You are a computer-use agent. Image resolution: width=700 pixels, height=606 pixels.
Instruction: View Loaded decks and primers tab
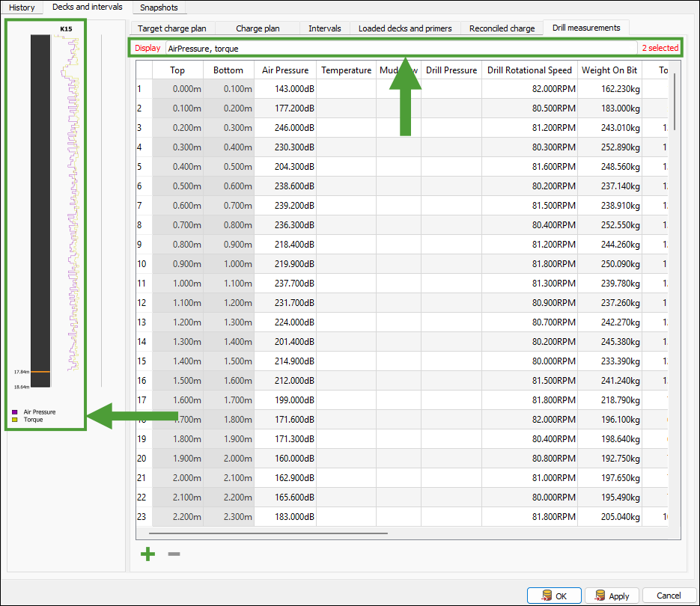(x=405, y=28)
